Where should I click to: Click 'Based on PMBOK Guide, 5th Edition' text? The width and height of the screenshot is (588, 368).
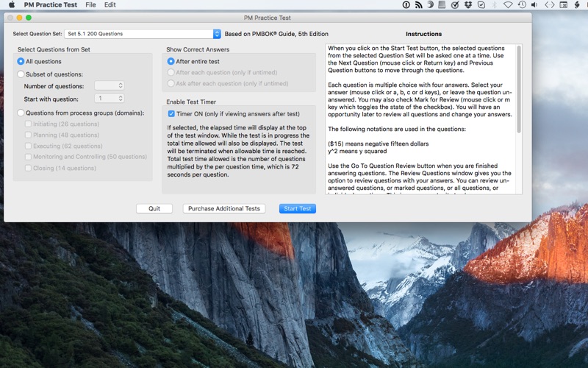point(276,34)
